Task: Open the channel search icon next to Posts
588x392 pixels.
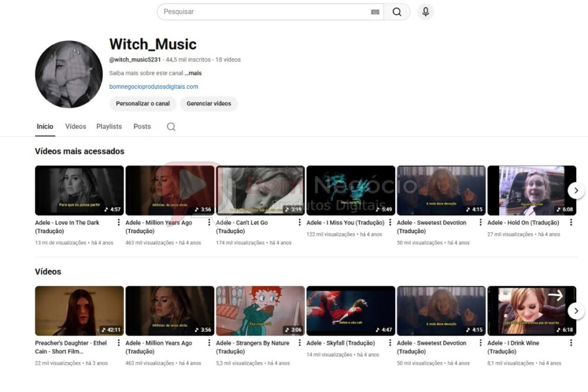Action: pos(171,126)
